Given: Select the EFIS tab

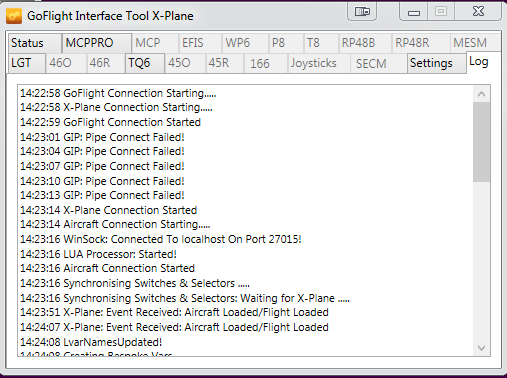Looking at the screenshot, I should 200,43.
